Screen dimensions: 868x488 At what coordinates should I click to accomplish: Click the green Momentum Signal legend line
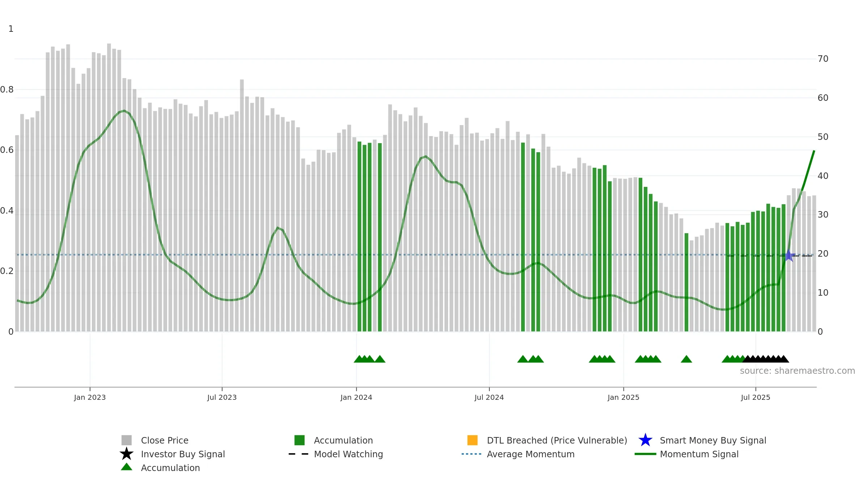click(645, 454)
